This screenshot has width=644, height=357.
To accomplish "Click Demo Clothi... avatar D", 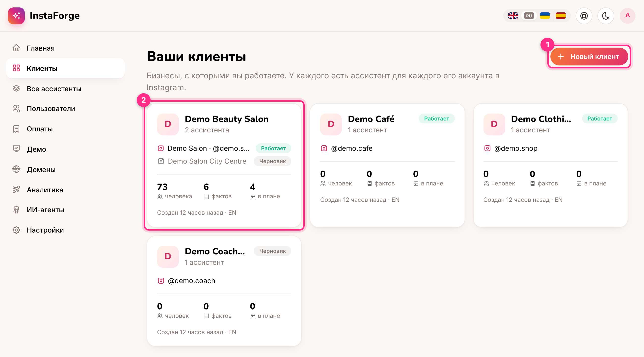I will 494,124.
